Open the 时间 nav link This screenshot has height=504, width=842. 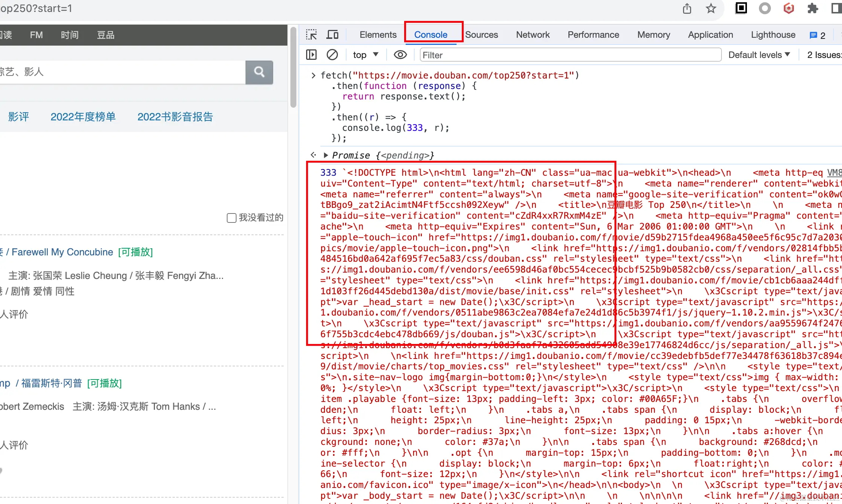[x=70, y=35]
